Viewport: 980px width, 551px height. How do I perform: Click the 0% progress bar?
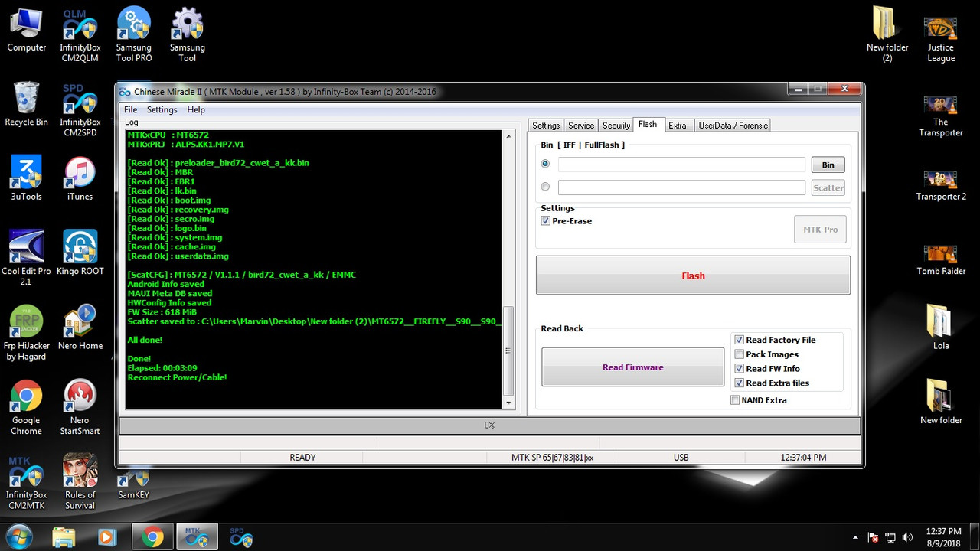489,425
